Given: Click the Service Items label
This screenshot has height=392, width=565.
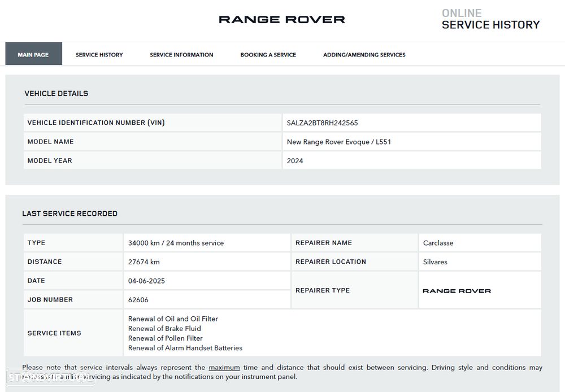Looking at the screenshot, I should coord(54,333).
